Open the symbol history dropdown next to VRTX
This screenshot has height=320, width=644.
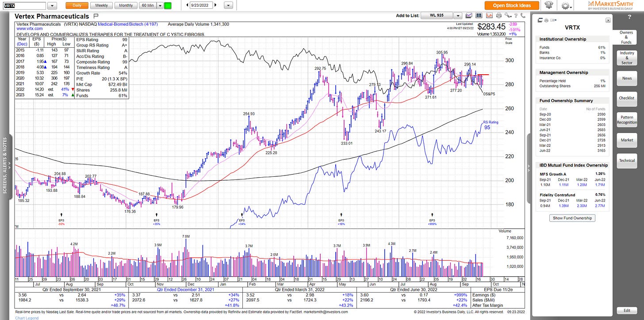(52, 5)
